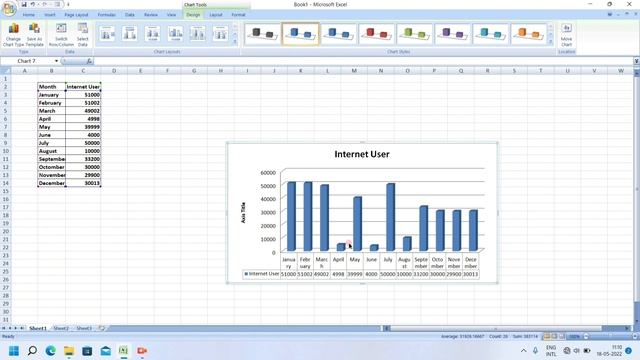This screenshot has height=360, width=640.
Task: Click the Save icon in quick access toolbar
Action: tap(24, 4)
